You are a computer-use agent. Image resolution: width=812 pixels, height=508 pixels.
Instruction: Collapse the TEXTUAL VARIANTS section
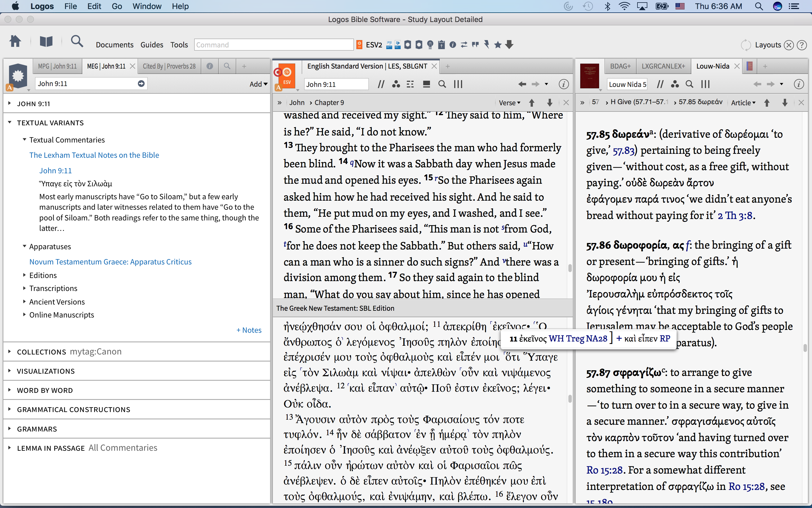click(x=9, y=123)
